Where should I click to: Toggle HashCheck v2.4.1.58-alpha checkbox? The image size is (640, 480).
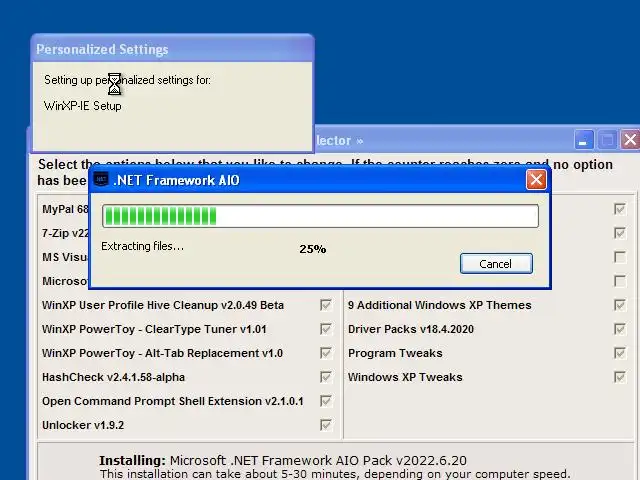[x=326, y=377]
